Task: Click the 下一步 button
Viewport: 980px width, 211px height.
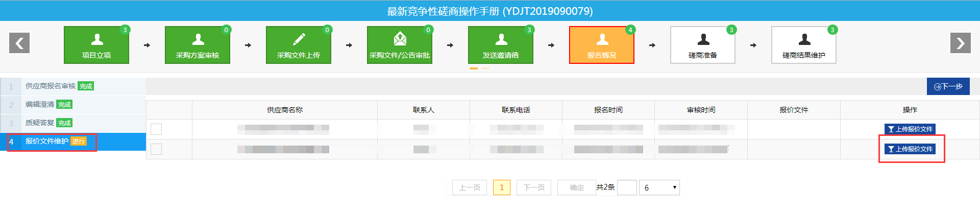Action: tap(948, 86)
